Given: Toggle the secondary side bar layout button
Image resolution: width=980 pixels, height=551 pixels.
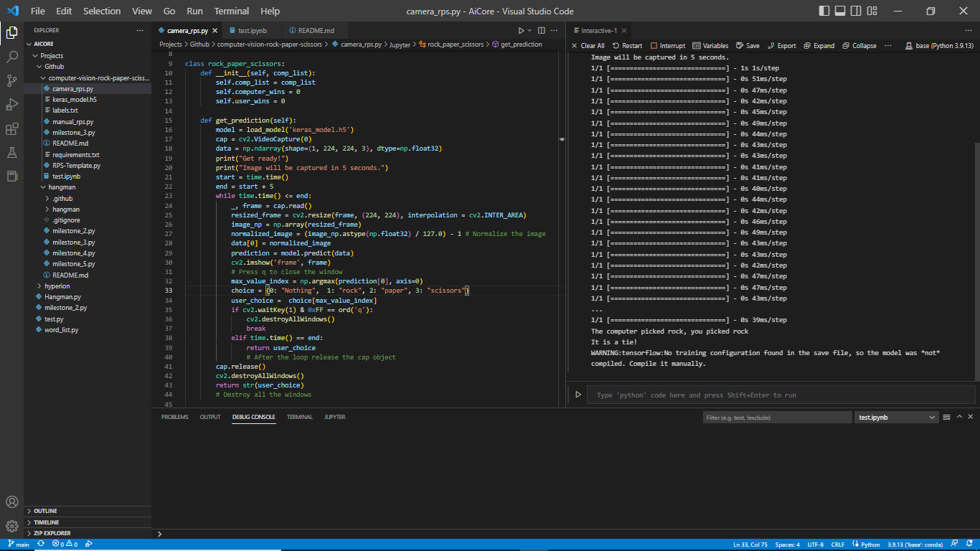Looking at the screenshot, I should (x=855, y=11).
